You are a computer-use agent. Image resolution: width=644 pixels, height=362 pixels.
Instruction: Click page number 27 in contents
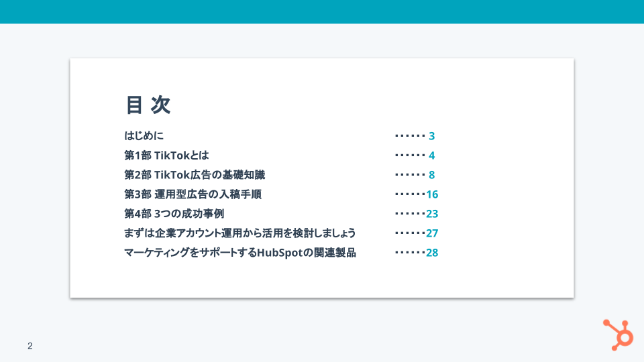pyautogui.click(x=432, y=233)
